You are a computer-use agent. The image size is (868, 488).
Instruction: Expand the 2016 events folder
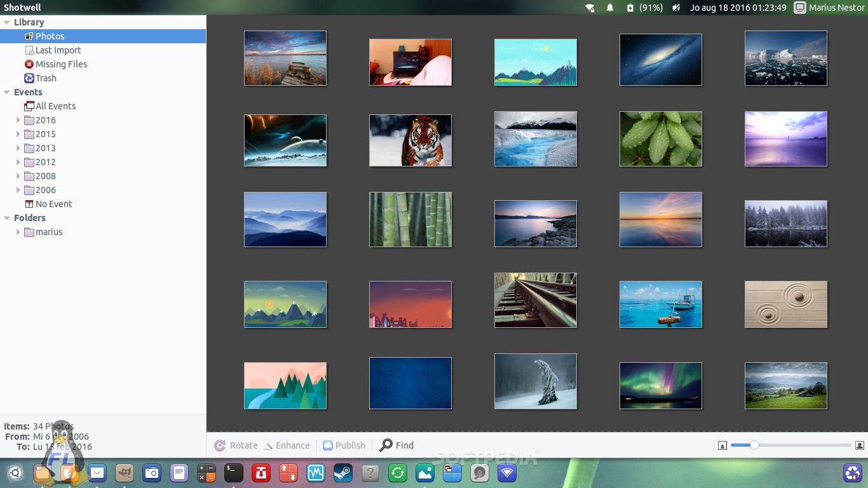18,120
